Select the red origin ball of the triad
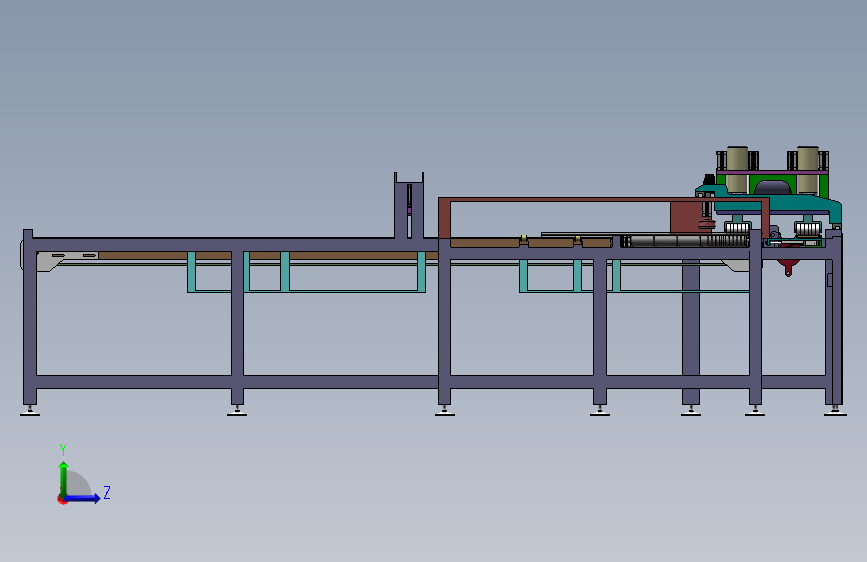This screenshot has height=562, width=867. 61,500
